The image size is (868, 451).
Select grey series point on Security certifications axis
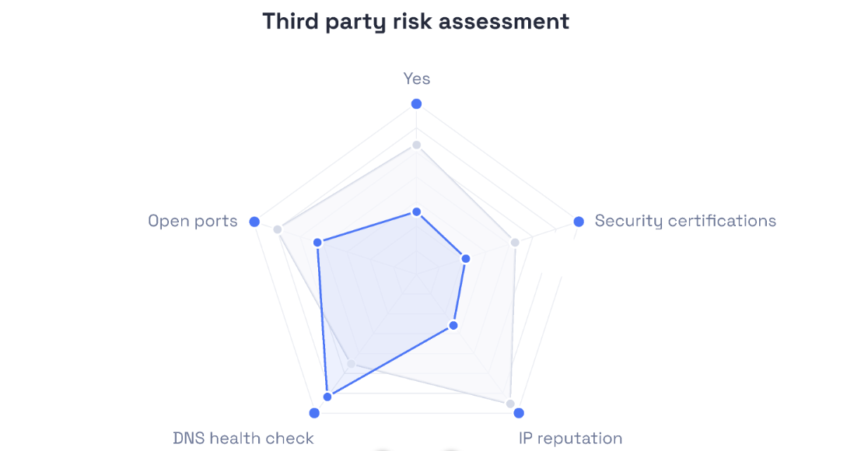pos(514,243)
